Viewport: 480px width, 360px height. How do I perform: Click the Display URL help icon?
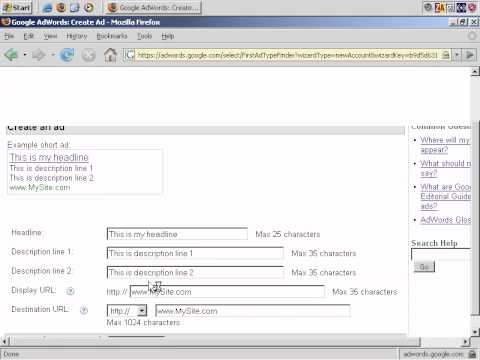[x=70, y=291]
